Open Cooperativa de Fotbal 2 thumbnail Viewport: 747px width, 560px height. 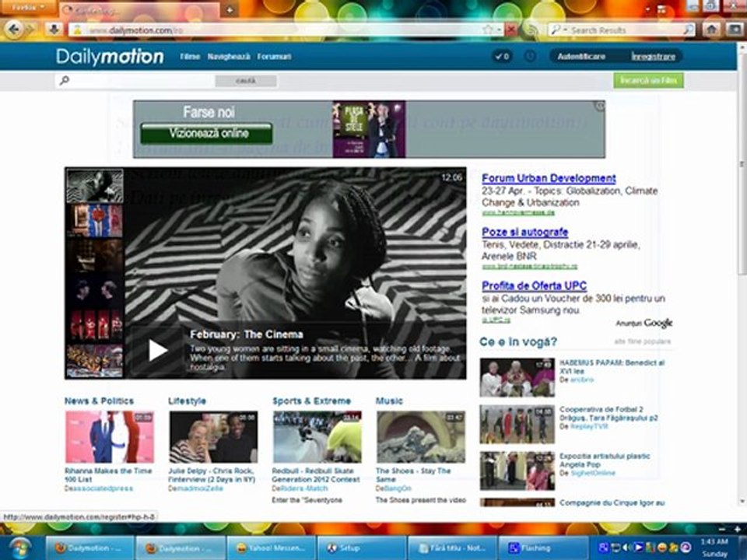click(517, 425)
